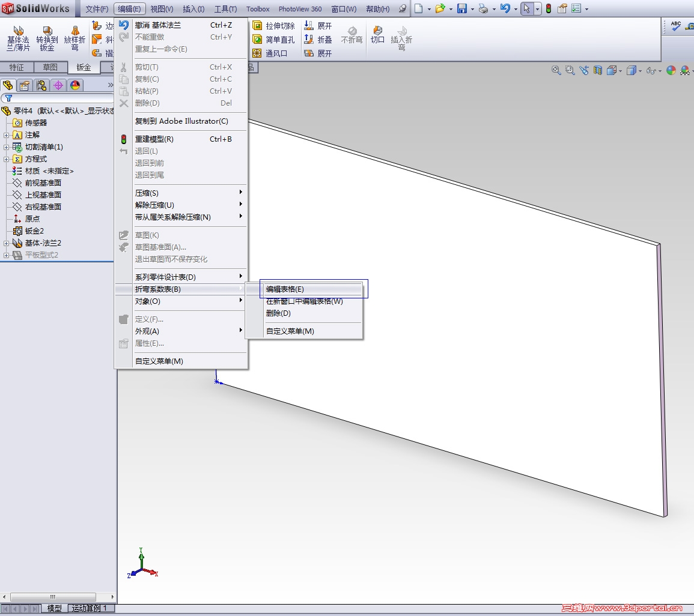The width and height of the screenshot is (694, 616).
Task: Open 外观(A) submenu
Action: 181,331
